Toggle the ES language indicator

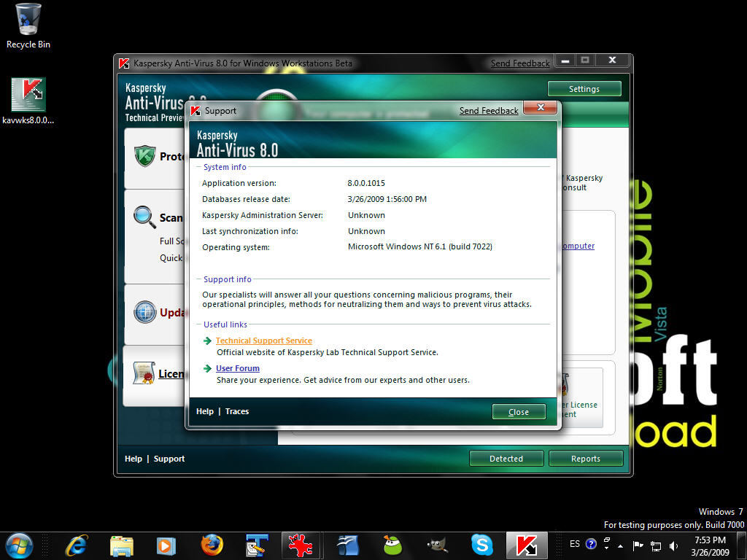coord(576,545)
